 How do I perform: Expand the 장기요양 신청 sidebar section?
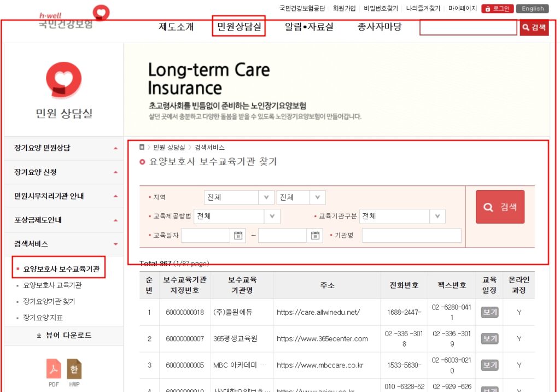[63, 172]
